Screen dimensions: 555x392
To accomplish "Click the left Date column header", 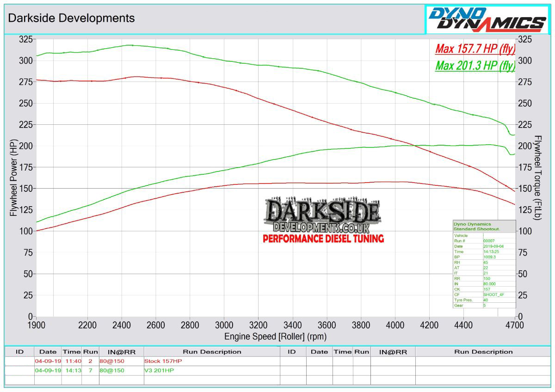I will 48,352.
